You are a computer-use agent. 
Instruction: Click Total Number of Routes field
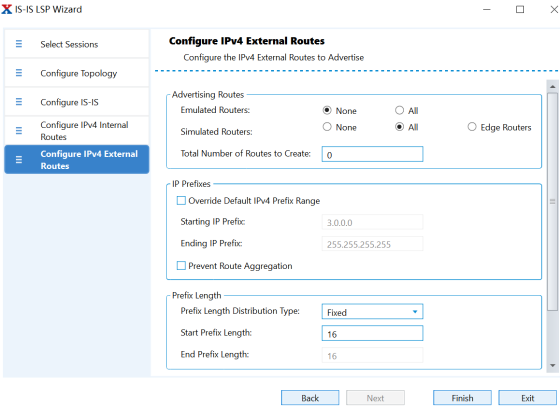[x=372, y=154]
